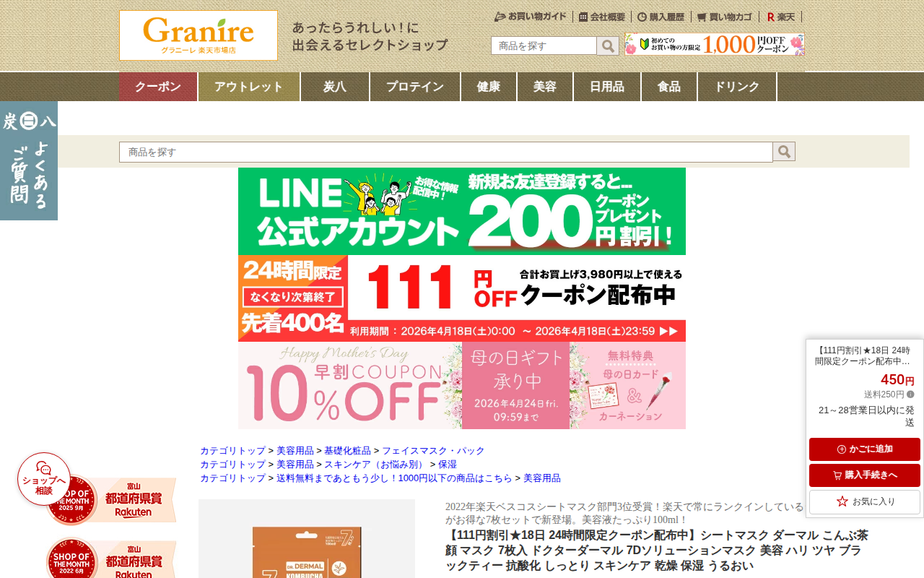Viewport: 924px width, 578px height.
Task: Open the ドリンク menu tab
Action: pos(737,87)
